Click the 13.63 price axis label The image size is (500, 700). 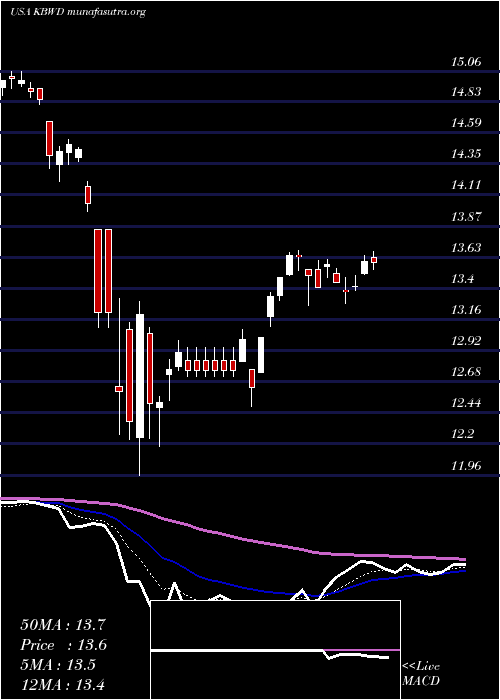point(466,247)
